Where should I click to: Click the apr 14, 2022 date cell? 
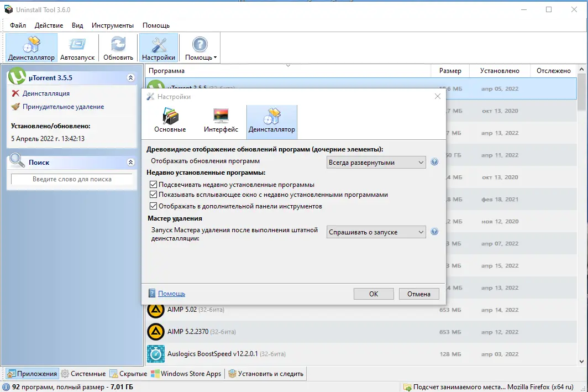[500, 310]
